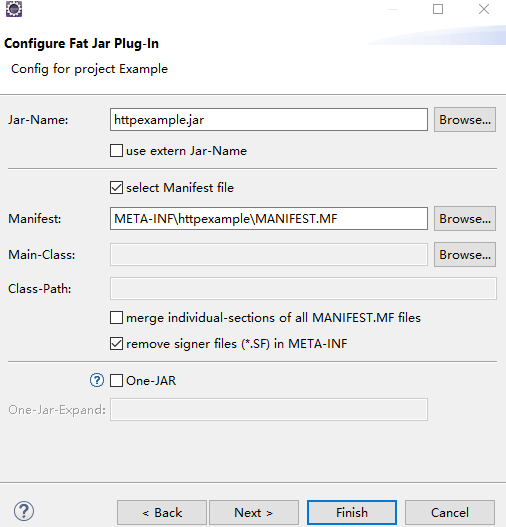Click the Eclipse icon in title bar
This screenshot has height=527, width=506.
pyautogui.click(x=14, y=9)
